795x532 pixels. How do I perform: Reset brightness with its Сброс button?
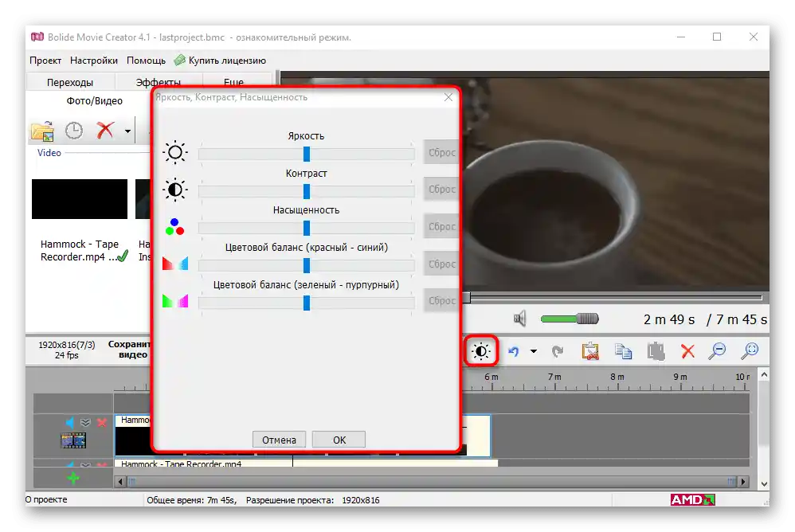click(x=441, y=152)
